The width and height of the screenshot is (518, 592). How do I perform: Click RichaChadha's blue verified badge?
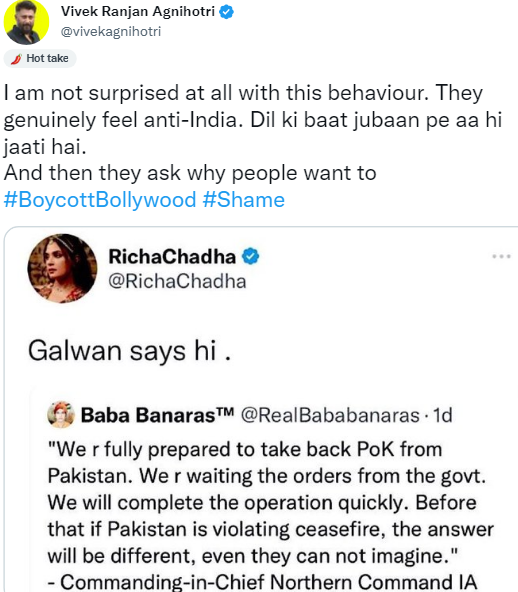click(x=251, y=256)
